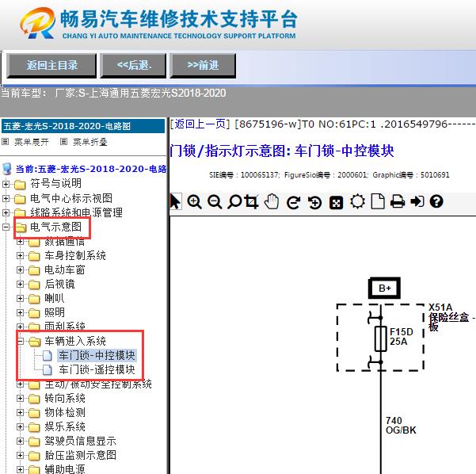476x474 pixels.
Task: Click the folder icon next to 娱乐系统
Action: (x=34, y=427)
